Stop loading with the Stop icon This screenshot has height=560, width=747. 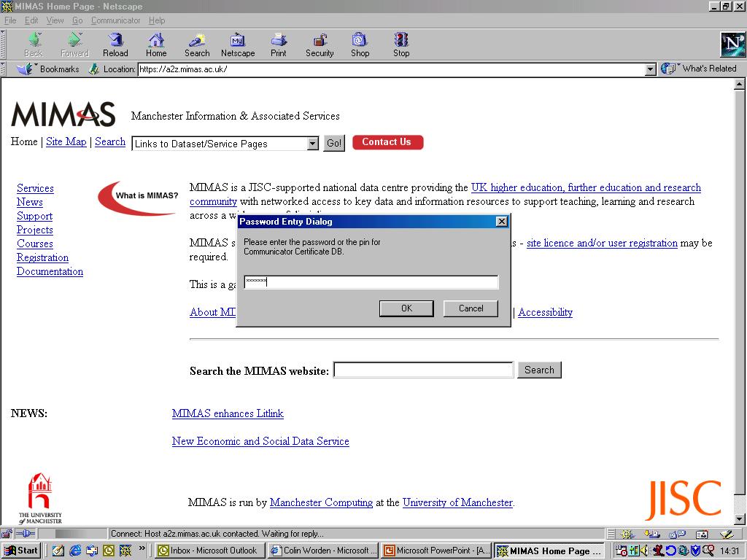click(401, 44)
